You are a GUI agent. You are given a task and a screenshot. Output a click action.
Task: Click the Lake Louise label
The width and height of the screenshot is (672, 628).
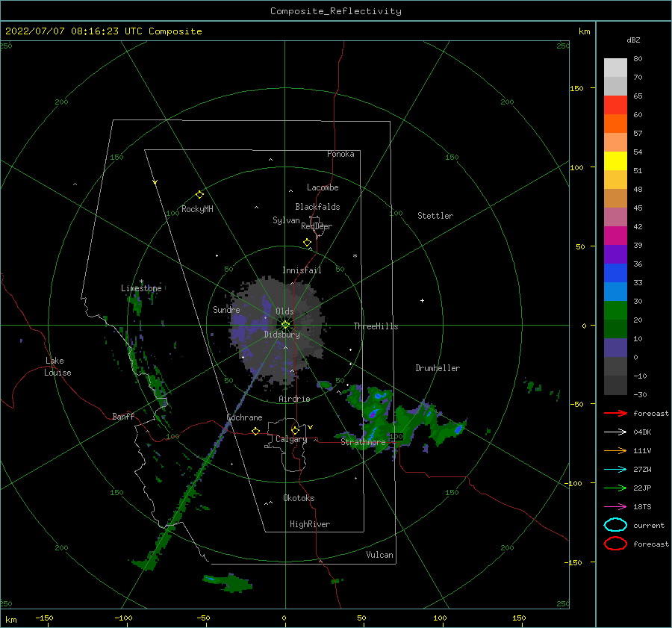tap(57, 367)
